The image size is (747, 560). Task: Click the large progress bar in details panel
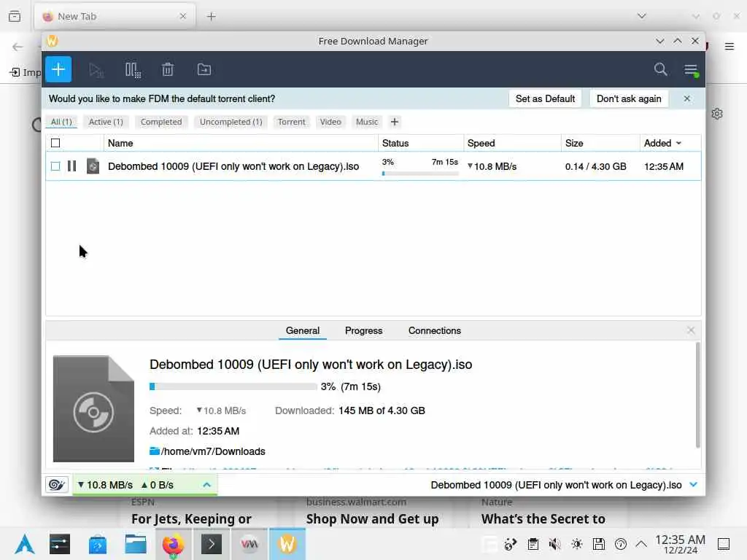point(233,386)
